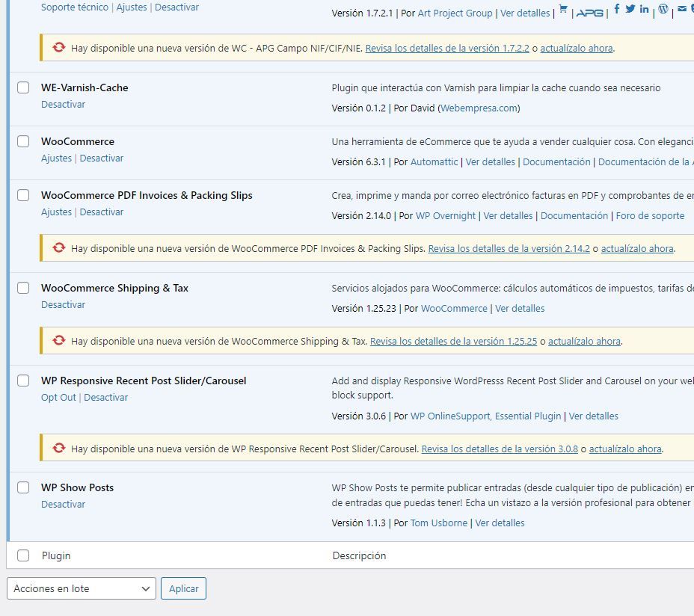Click update icon in Shipping & Tax notice
Screen dimensions: 694x616
tap(59, 340)
